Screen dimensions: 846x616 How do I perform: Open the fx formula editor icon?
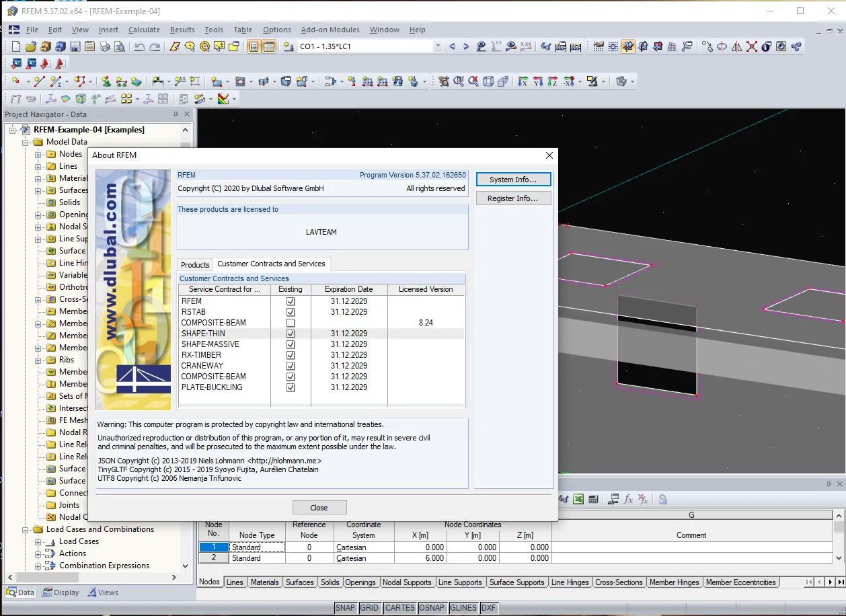(628, 499)
